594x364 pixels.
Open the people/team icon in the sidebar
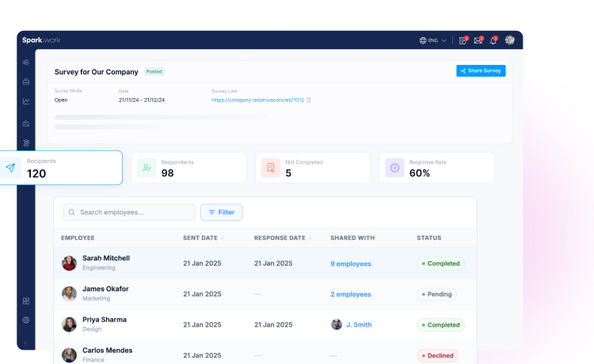(x=26, y=62)
